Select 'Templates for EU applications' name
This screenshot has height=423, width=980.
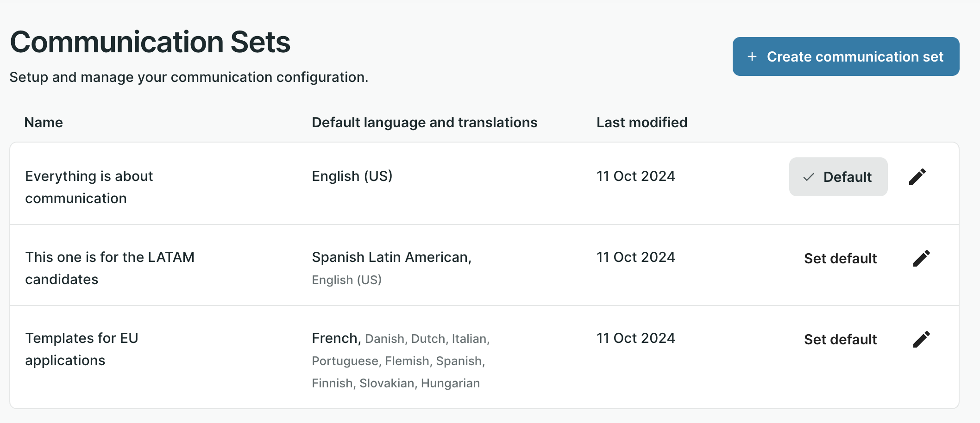pos(82,349)
